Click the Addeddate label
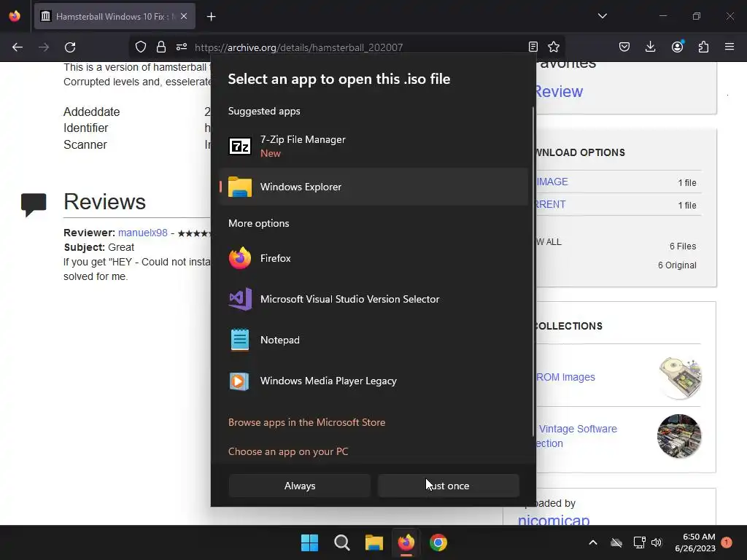Screen dimensions: 747x560 point(91,112)
